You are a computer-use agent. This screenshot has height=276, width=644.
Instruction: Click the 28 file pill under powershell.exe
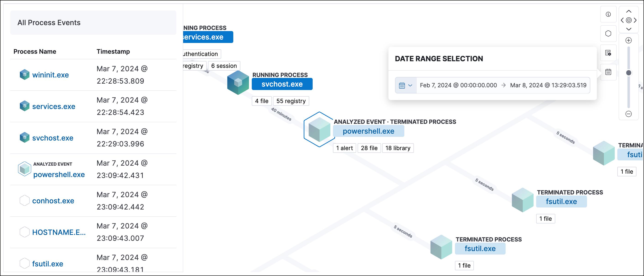pyautogui.click(x=369, y=148)
